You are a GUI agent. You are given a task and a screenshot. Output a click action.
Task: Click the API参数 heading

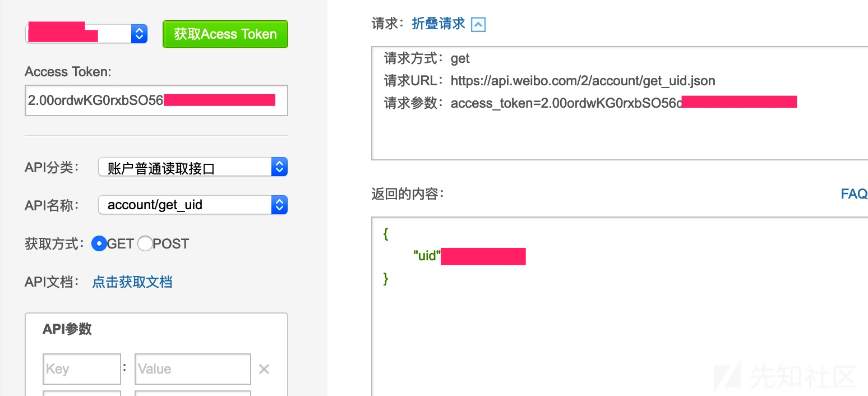(67, 329)
